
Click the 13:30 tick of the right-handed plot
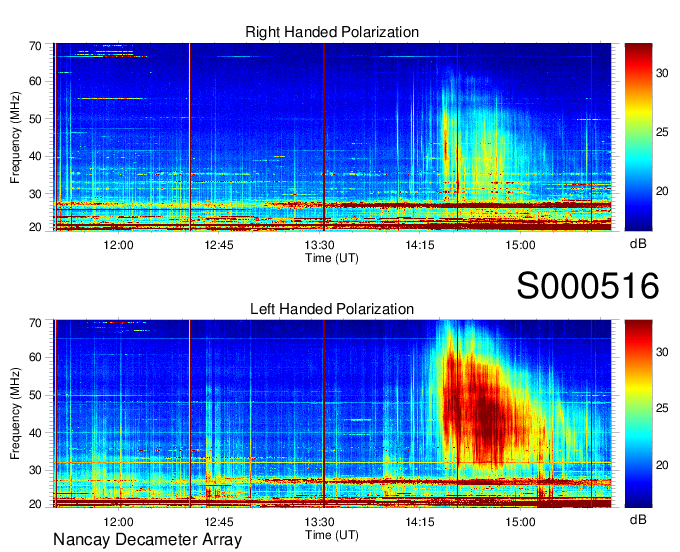click(320, 245)
